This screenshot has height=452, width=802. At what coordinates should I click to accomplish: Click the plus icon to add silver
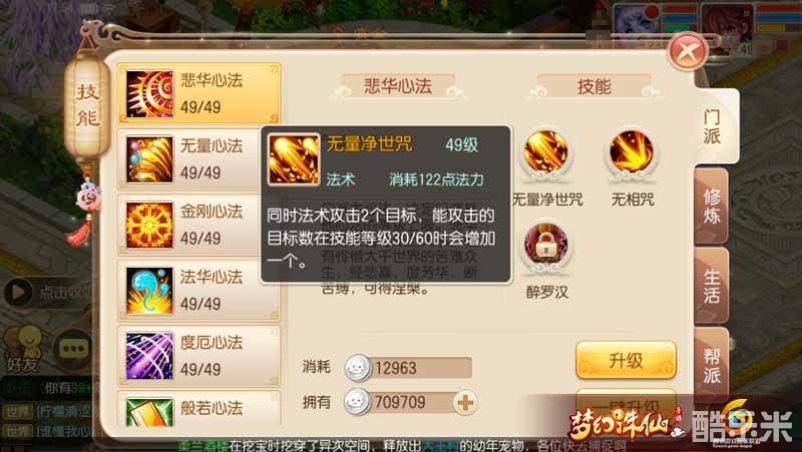point(465,402)
